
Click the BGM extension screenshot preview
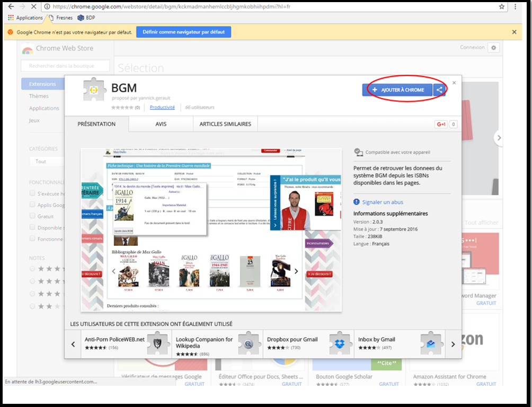(x=211, y=230)
